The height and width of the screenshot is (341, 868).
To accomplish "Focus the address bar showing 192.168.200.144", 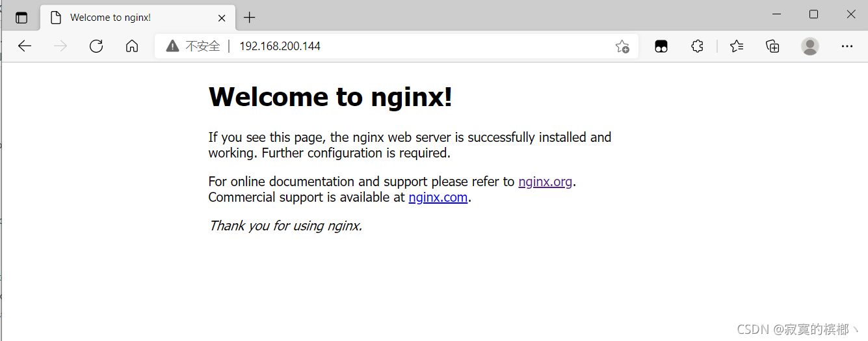I will pyautogui.click(x=397, y=46).
